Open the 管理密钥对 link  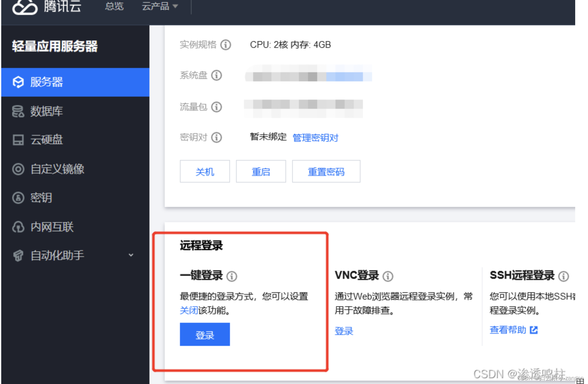click(x=315, y=138)
